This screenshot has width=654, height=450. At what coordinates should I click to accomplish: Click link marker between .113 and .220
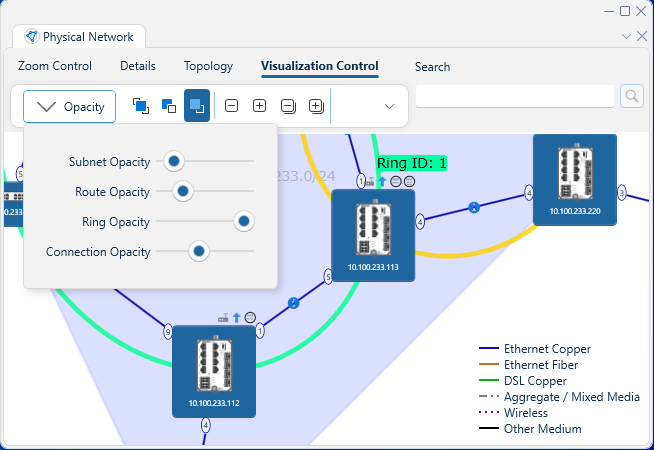(474, 207)
